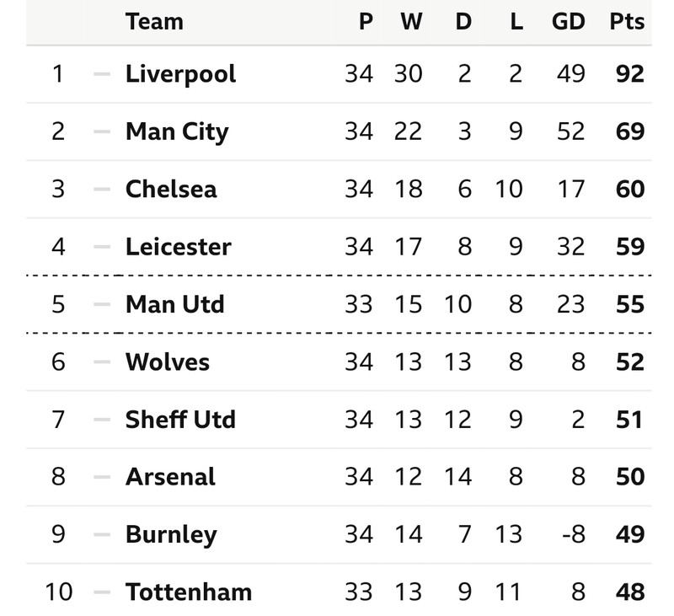This screenshot has height=616, width=674.
Task: Click the no-movement dash icon beside Tottenham
Action: tap(102, 592)
